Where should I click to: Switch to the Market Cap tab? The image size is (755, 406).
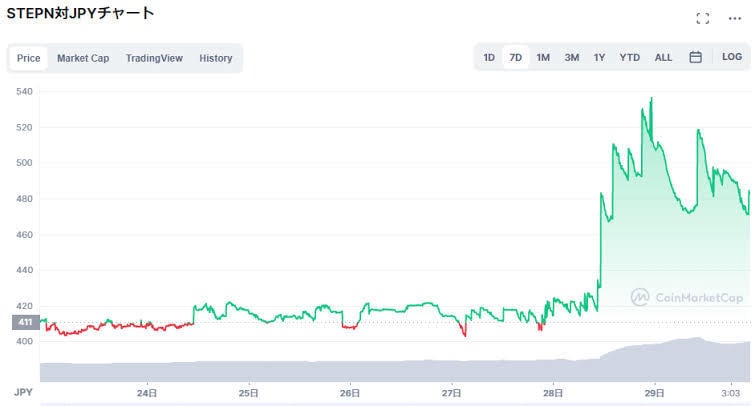tap(83, 58)
